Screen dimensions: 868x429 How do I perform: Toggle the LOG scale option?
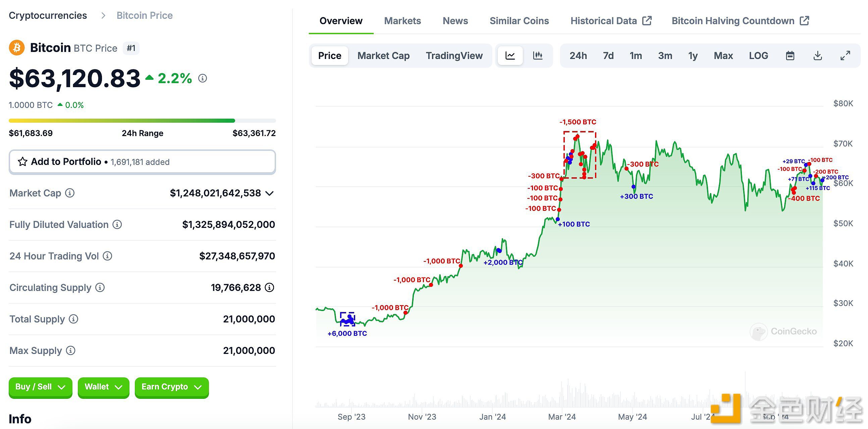click(x=758, y=56)
